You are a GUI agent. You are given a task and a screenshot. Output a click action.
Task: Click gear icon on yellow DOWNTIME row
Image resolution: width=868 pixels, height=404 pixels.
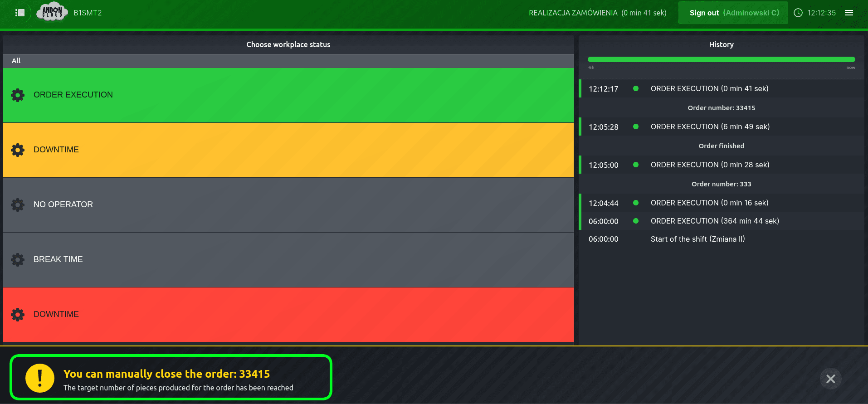pos(18,150)
